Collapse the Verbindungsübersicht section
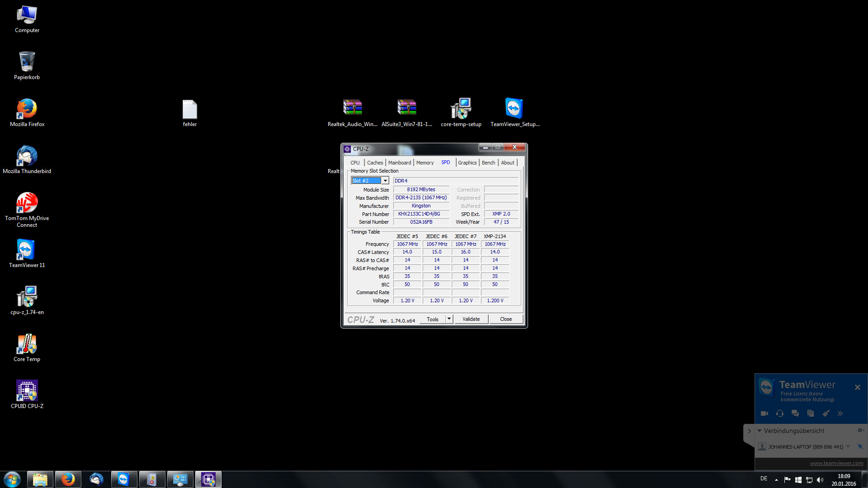Screen dimensions: 868x488 tap(759, 431)
